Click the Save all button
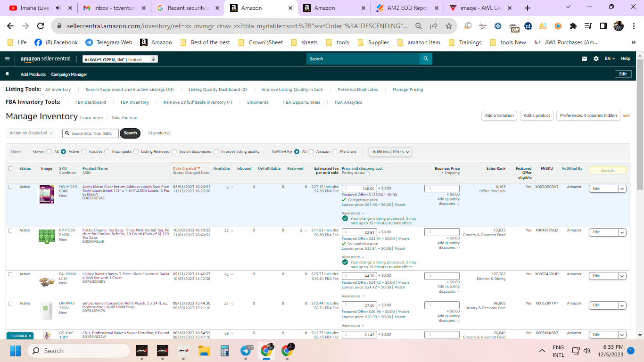This screenshot has width=644, height=362. pos(608,170)
